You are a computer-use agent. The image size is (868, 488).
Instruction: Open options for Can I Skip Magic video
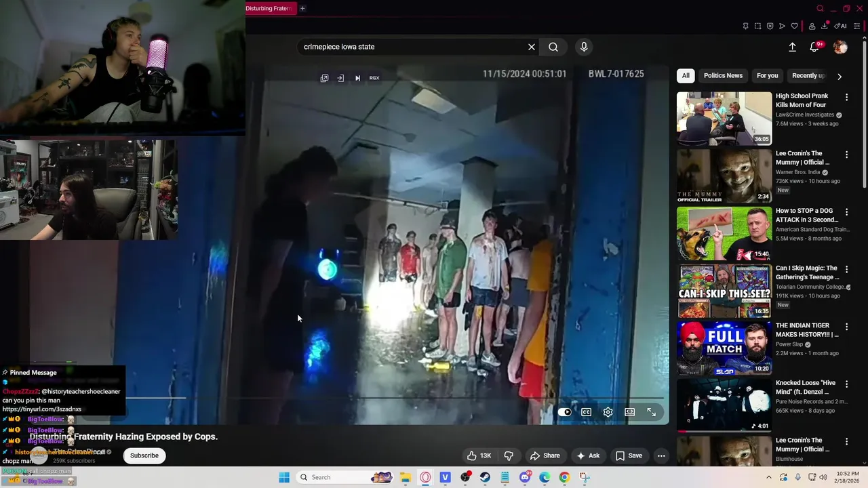point(846,269)
